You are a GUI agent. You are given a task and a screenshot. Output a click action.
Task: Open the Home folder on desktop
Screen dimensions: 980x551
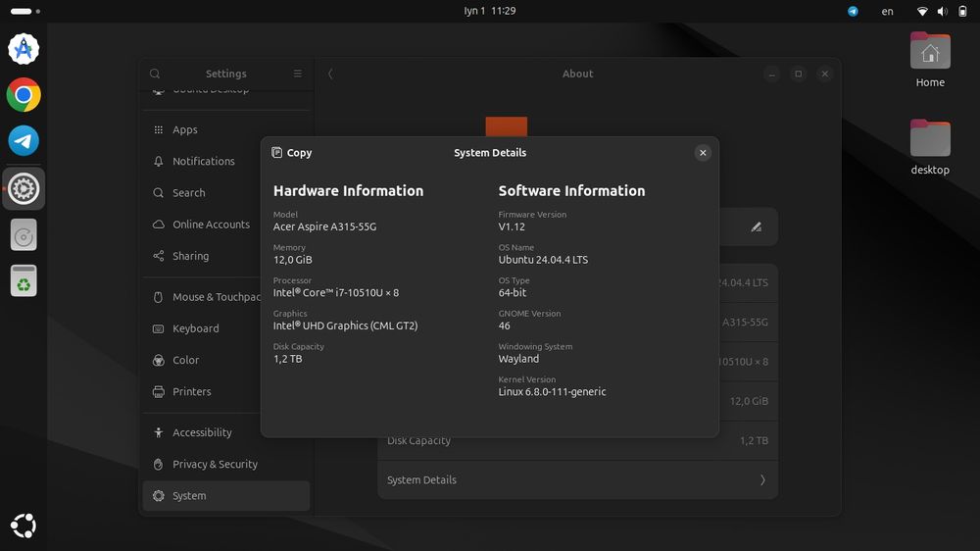930,60
